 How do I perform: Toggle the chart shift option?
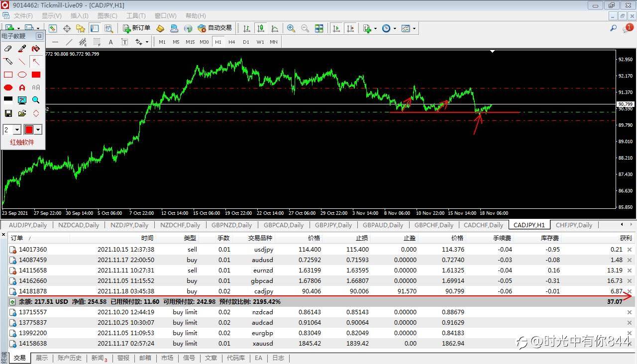(350, 28)
